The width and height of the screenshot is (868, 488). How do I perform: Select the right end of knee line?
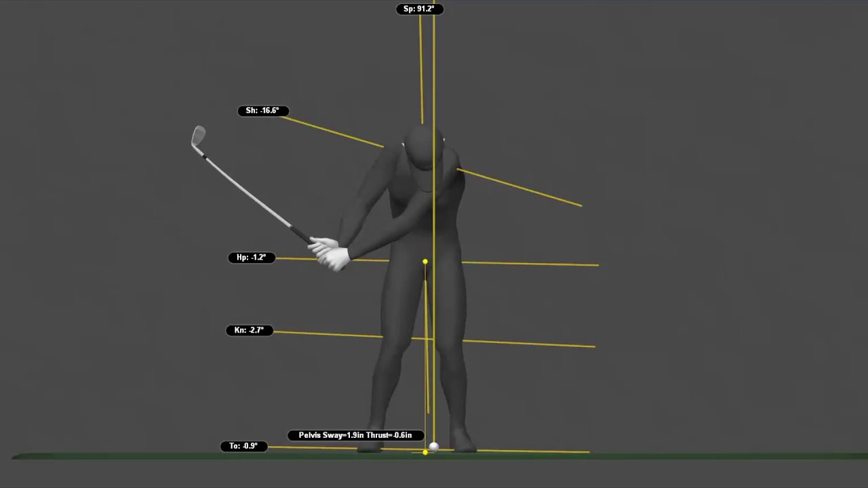pyautogui.click(x=593, y=346)
